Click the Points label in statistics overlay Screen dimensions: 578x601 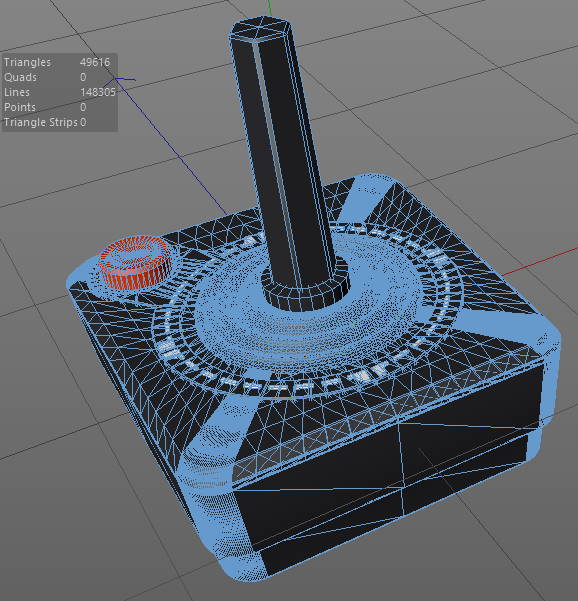coord(20,107)
